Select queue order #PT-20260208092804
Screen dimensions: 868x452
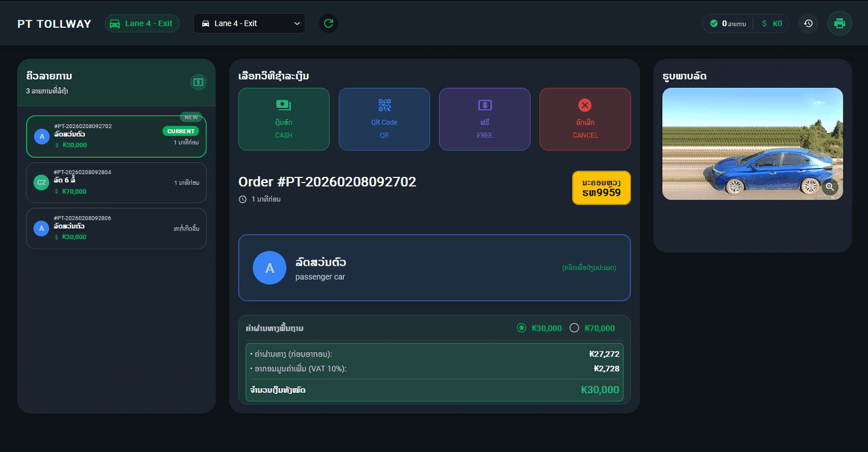click(x=116, y=182)
